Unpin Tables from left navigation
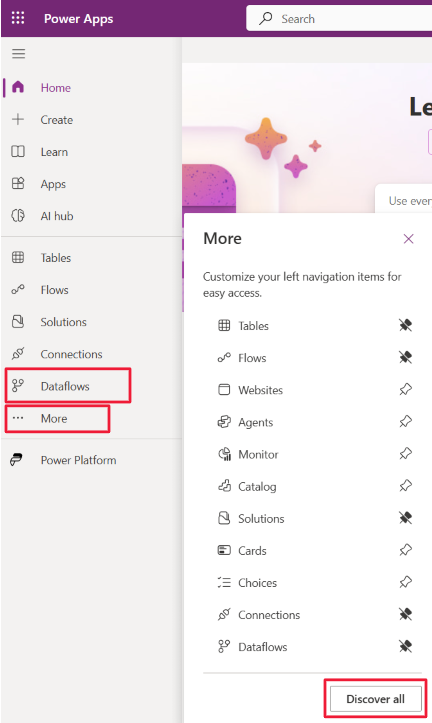 (405, 326)
